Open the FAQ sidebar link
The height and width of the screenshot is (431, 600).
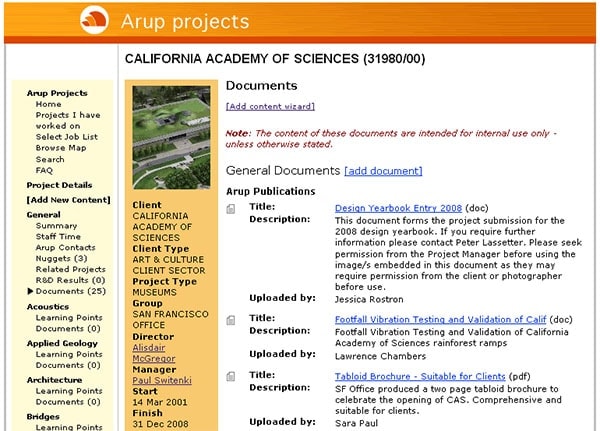[x=44, y=170]
